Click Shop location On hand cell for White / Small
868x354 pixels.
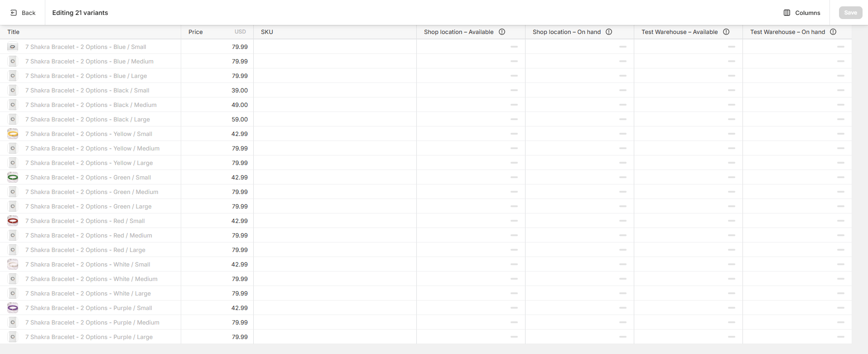(580, 264)
